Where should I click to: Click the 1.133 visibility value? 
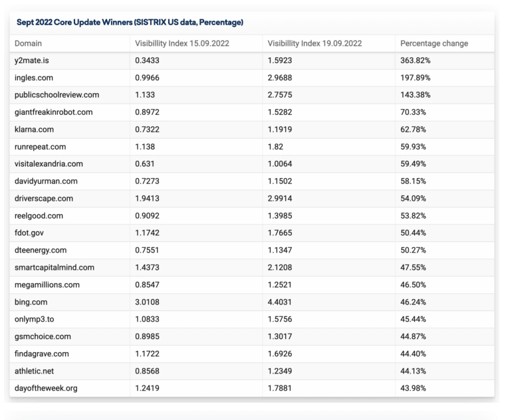145,95
